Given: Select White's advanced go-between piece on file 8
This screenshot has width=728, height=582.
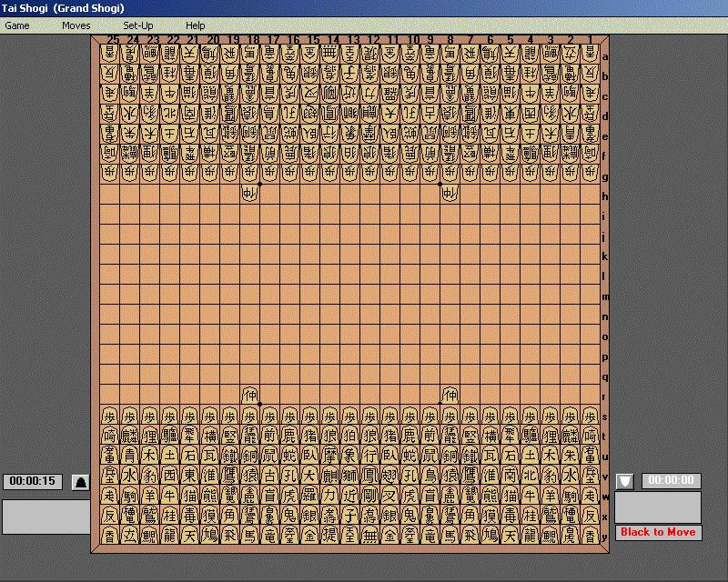Looking at the screenshot, I should [450, 193].
